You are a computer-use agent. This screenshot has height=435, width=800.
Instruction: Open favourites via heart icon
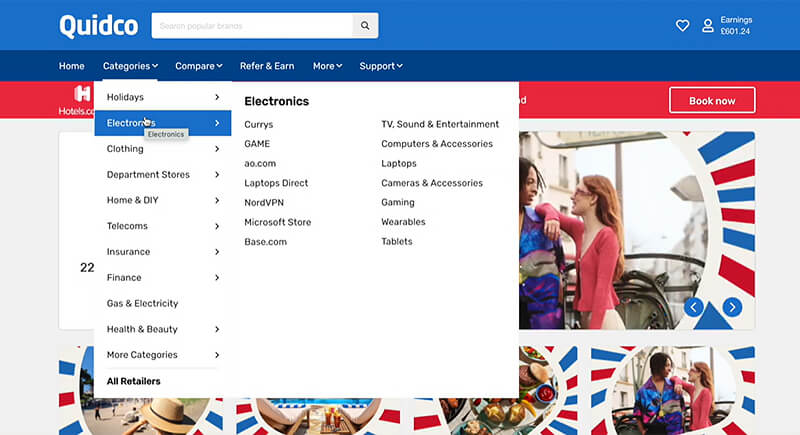click(682, 25)
